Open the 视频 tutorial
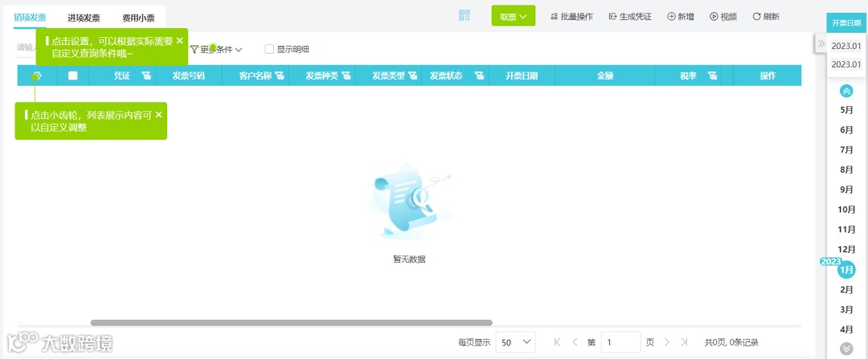Viewport: 868px width, 359px height. coord(723,17)
